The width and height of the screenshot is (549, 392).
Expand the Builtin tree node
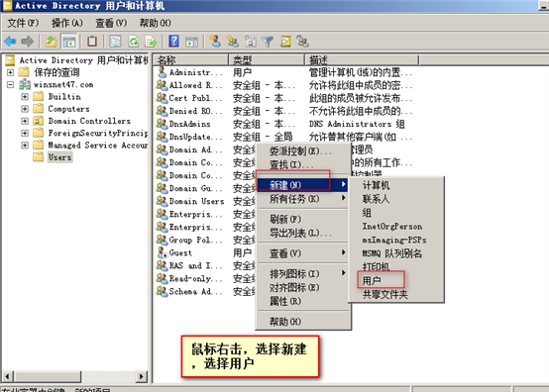(x=25, y=96)
